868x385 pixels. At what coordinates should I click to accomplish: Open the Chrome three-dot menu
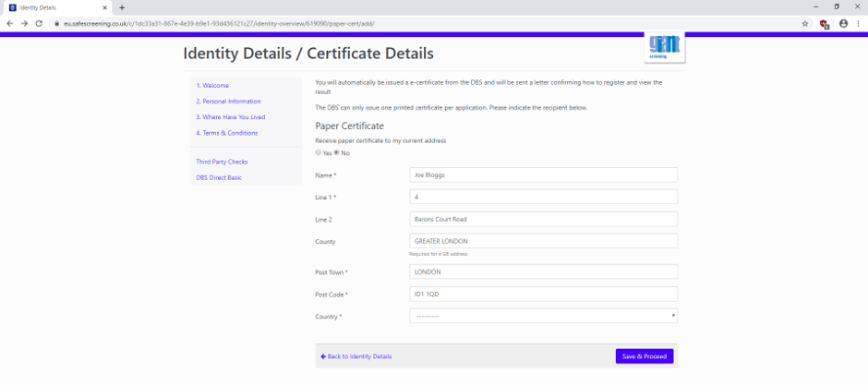(x=858, y=24)
